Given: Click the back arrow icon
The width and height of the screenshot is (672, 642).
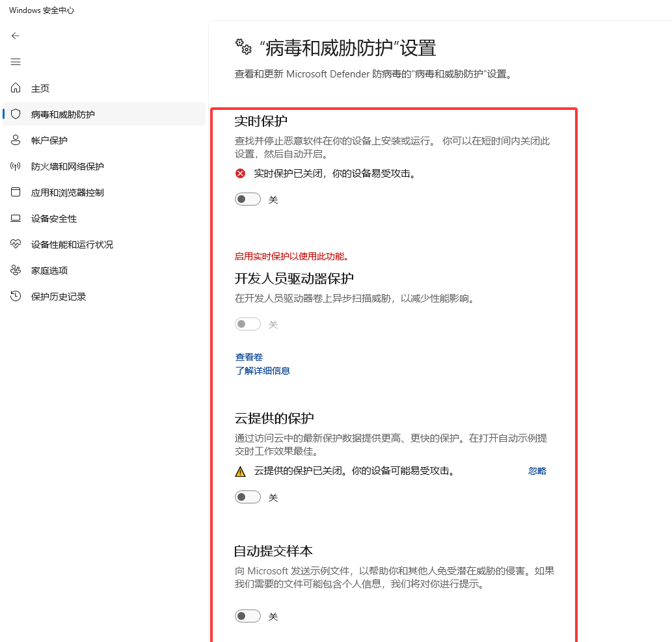Looking at the screenshot, I should pos(16,36).
